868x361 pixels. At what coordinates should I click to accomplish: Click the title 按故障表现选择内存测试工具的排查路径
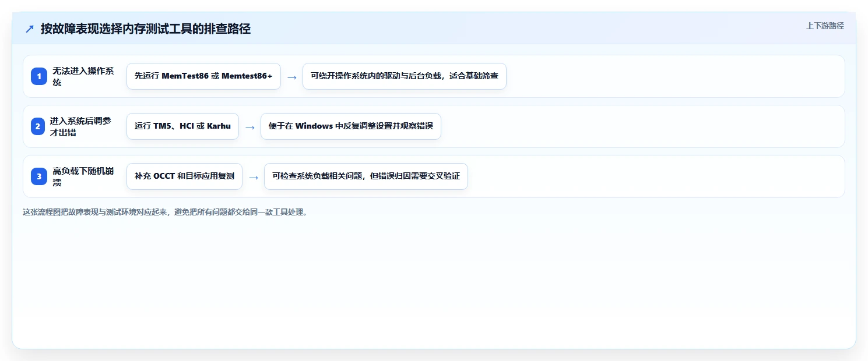[x=146, y=29]
